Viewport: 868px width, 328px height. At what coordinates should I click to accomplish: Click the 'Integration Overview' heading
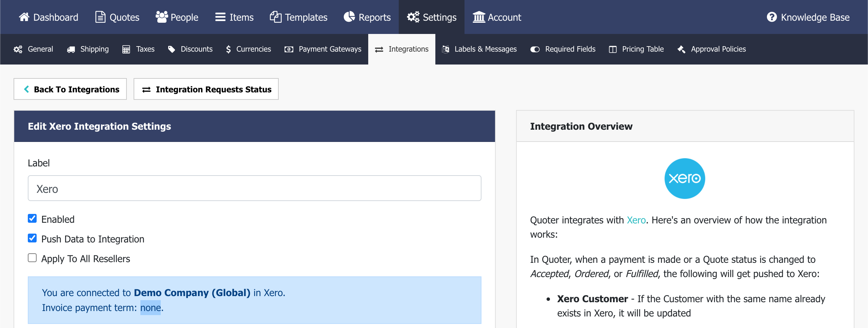point(581,126)
